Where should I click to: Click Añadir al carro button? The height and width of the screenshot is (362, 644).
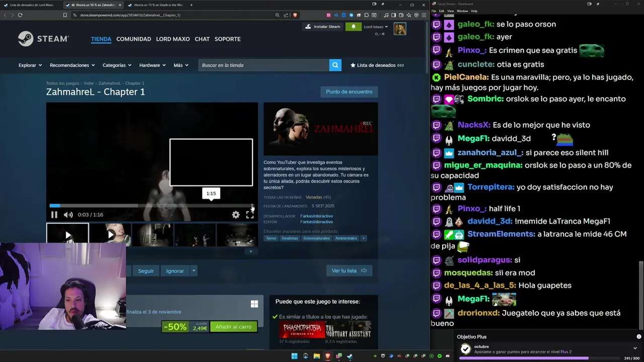point(233,327)
